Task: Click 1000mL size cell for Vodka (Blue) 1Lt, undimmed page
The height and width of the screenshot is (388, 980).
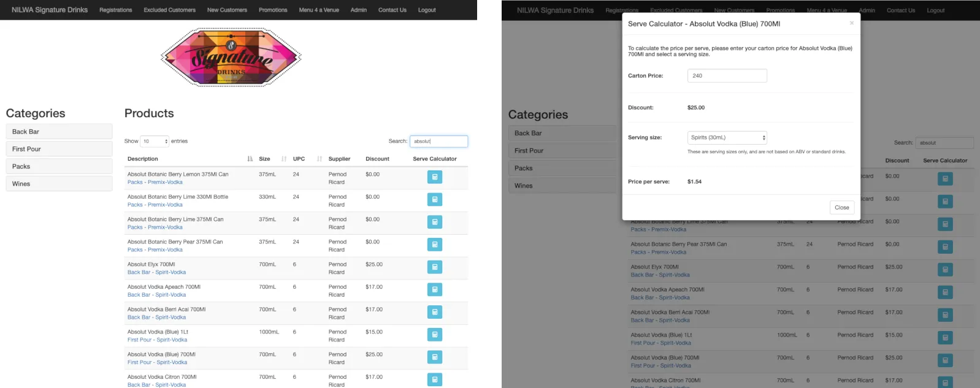Action: point(269,332)
